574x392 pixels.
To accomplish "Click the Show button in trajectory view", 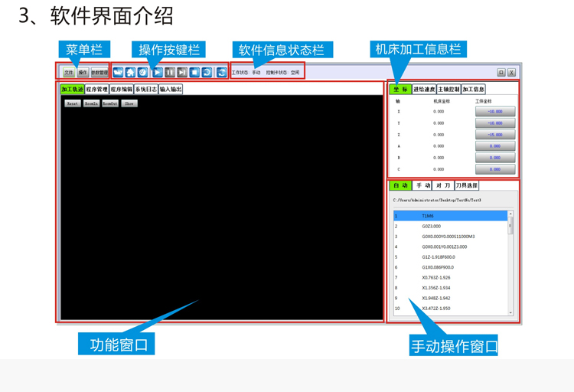I will pyautogui.click(x=129, y=103).
